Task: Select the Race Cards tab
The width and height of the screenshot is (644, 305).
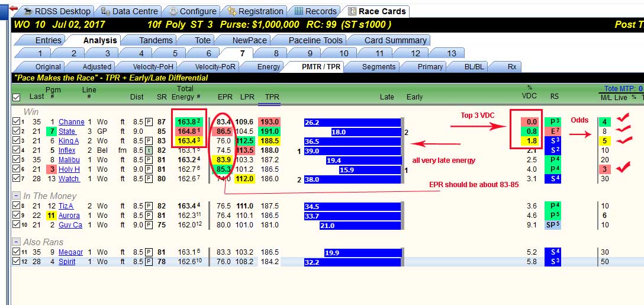Action: (376, 11)
